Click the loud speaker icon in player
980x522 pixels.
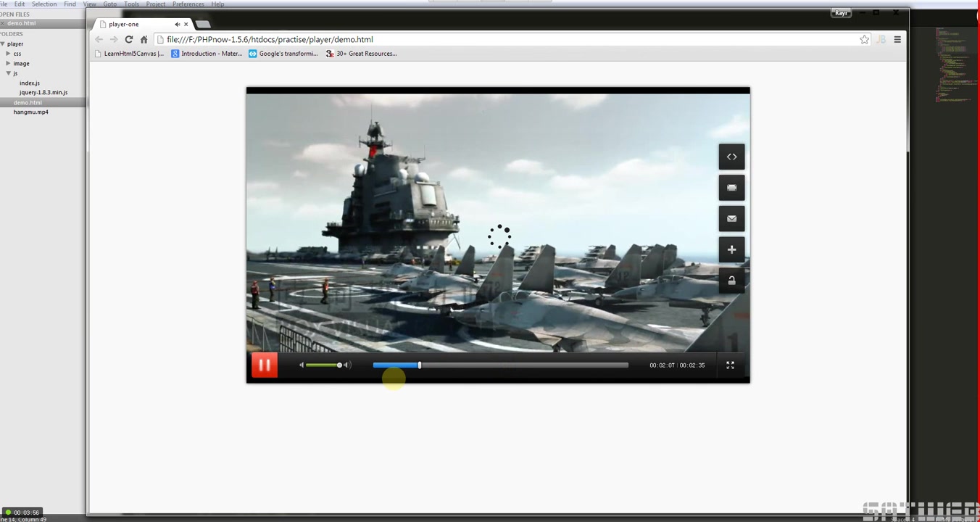click(347, 365)
